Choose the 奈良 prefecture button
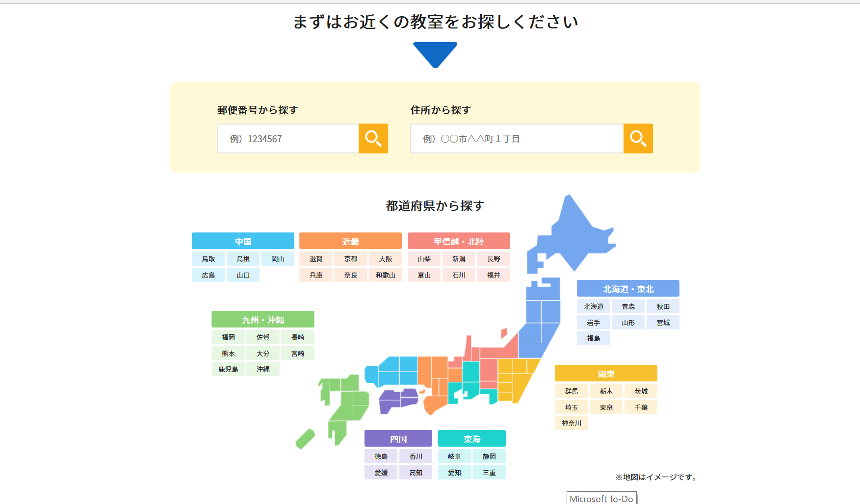The width and height of the screenshot is (860, 504). point(351,275)
